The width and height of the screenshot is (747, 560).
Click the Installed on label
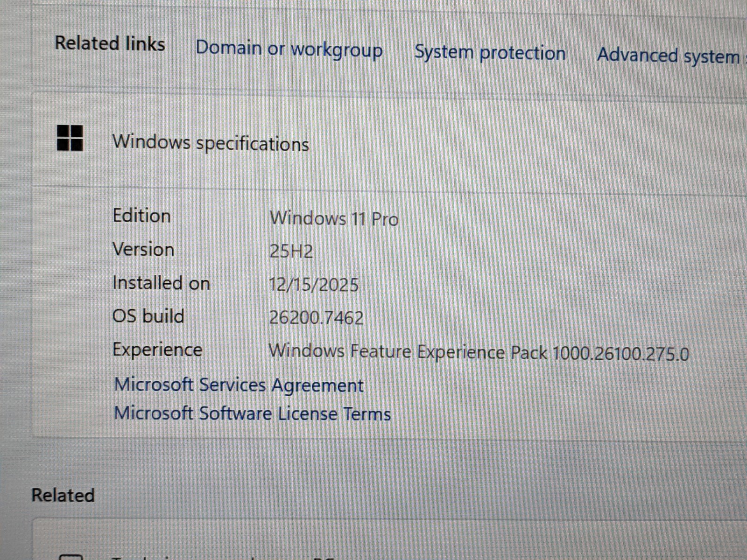coord(161,283)
